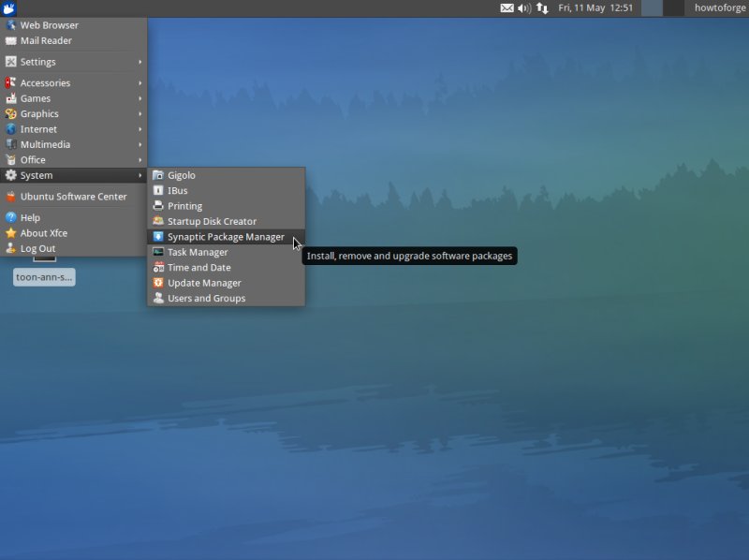Image resolution: width=749 pixels, height=560 pixels.
Task: Expand the Games submenu arrow
Action: [140, 98]
